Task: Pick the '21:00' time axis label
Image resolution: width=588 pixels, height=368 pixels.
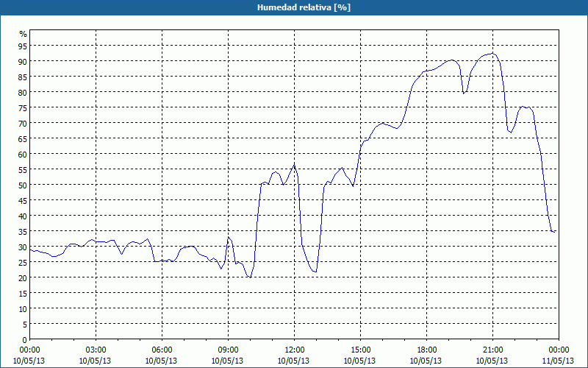Action: pyautogui.click(x=492, y=350)
